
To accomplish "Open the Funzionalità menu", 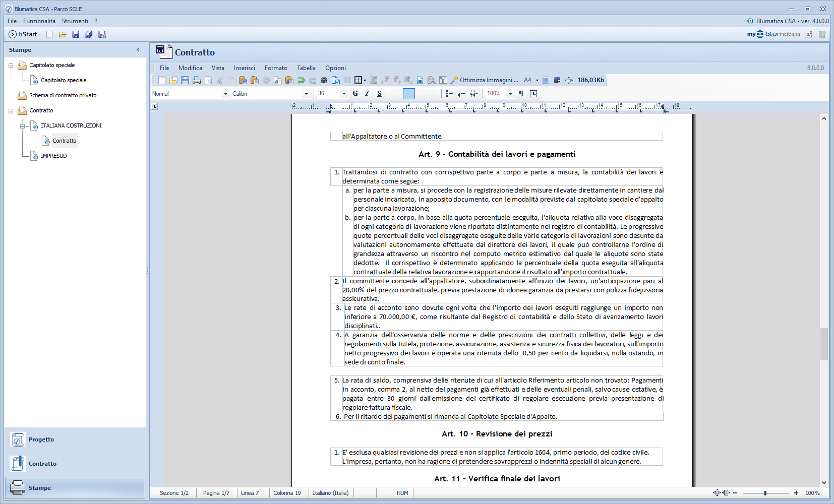I will click(39, 21).
